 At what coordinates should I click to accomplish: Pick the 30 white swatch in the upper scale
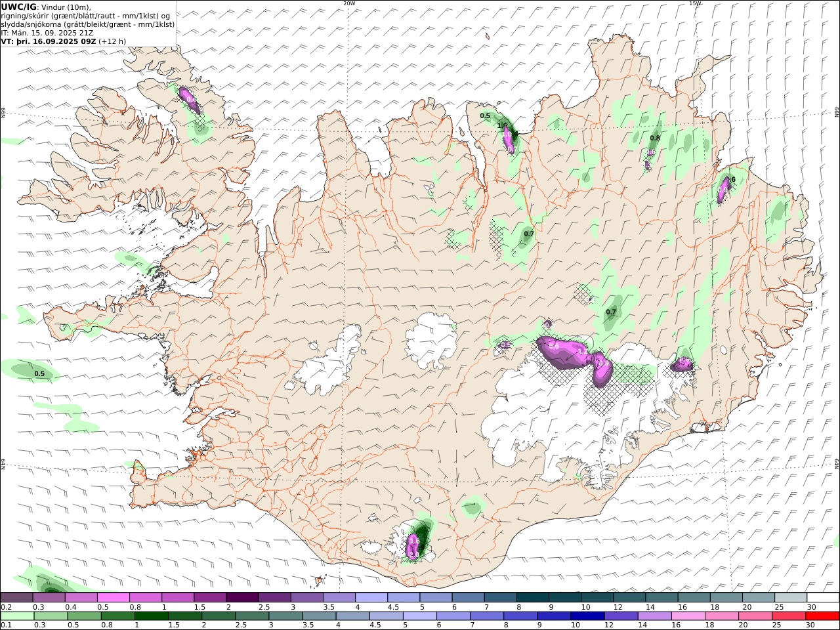[x=822, y=598]
